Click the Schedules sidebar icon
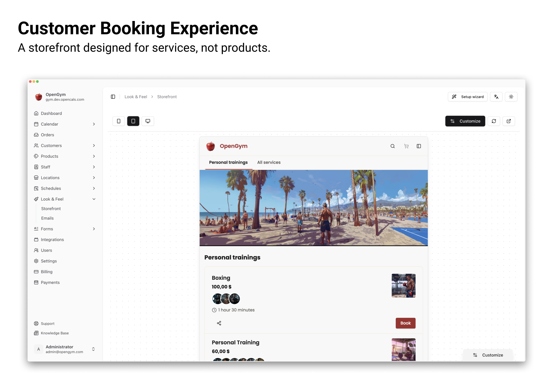Image resolution: width=553 pixels, height=392 pixels. point(36,188)
